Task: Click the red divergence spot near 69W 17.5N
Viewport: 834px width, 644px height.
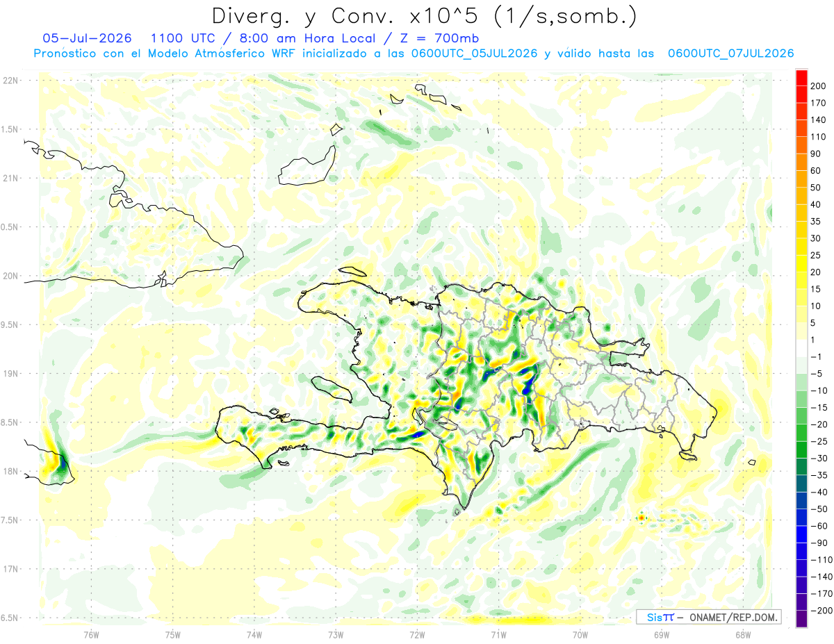Action: [641, 517]
